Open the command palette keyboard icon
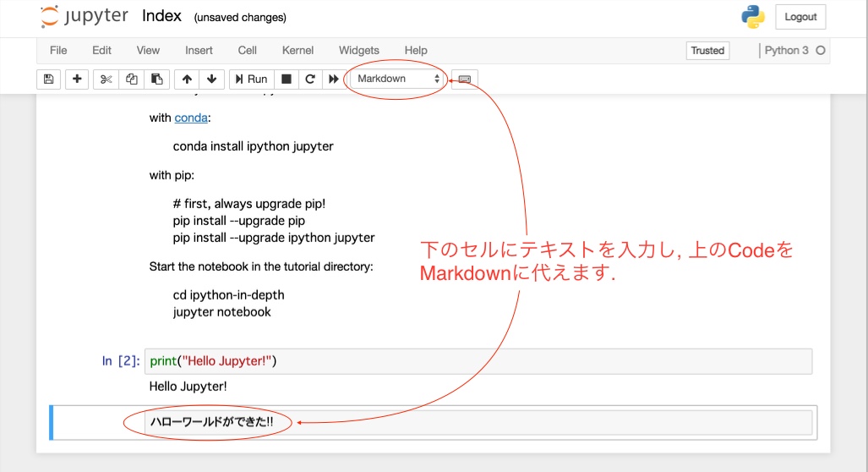 [465, 79]
